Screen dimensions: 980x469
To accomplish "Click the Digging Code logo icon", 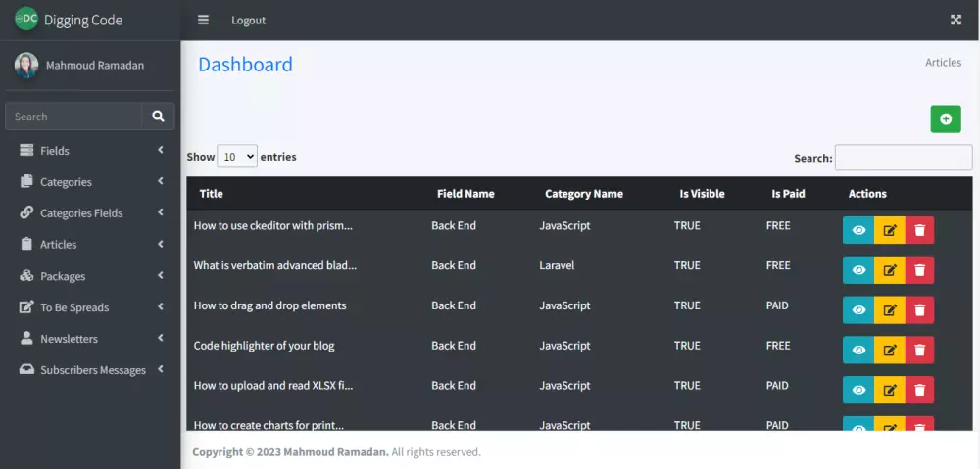I will tap(26, 19).
